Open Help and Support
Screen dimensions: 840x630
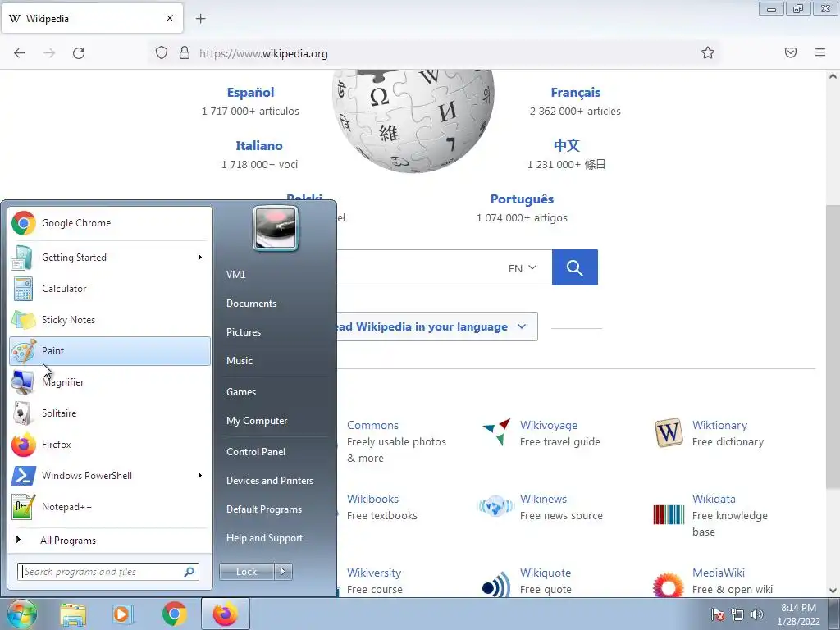click(x=265, y=538)
